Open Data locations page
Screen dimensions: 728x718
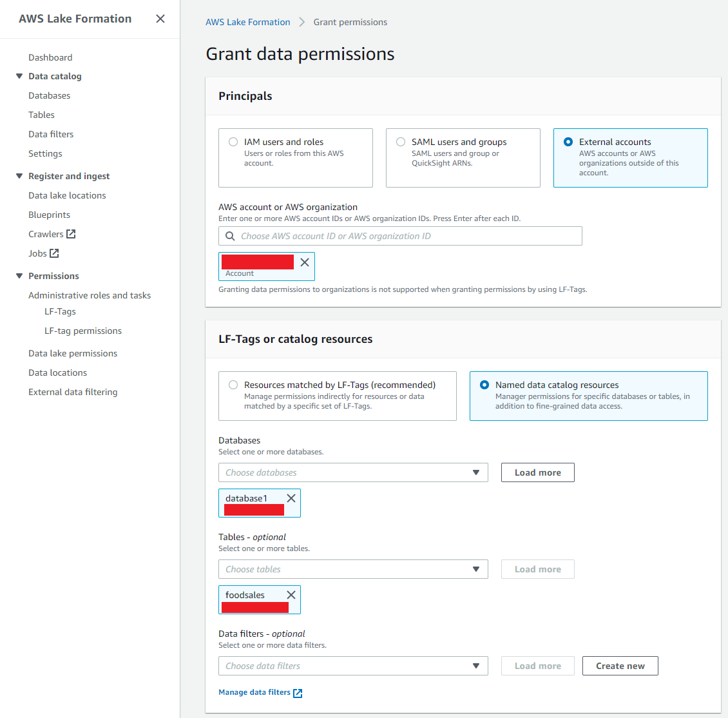coord(57,373)
